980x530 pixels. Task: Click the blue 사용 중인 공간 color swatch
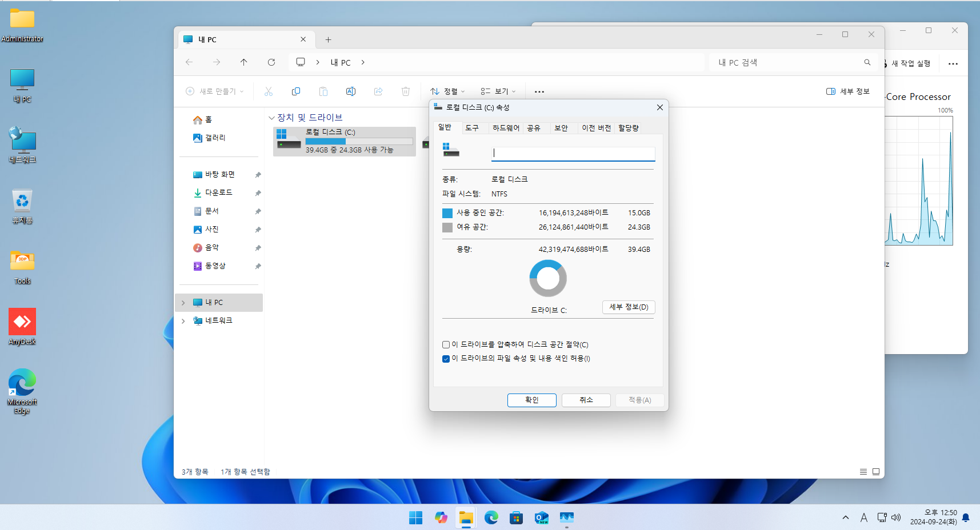pos(447,213)
